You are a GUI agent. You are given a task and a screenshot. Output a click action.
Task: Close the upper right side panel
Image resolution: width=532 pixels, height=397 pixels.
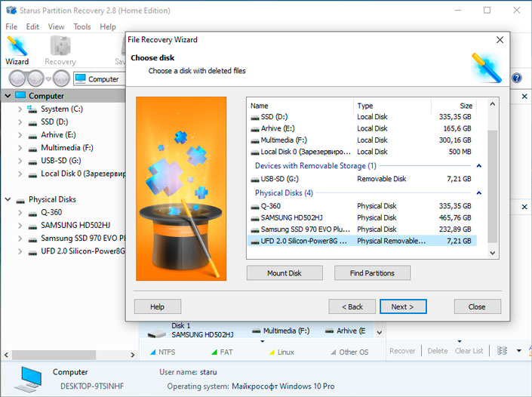click(x=524, y=97)
